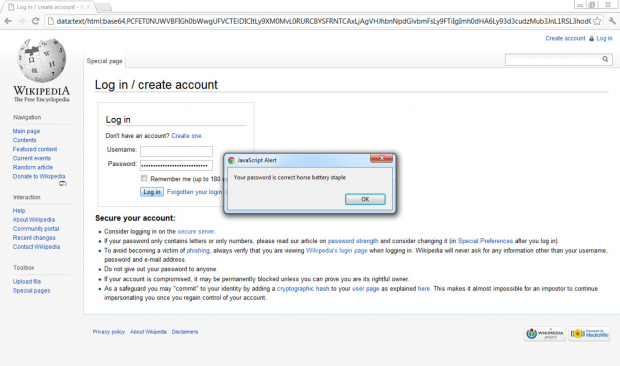Close the Log in / create account tab

pyautogui.click(x=88, y=7)
